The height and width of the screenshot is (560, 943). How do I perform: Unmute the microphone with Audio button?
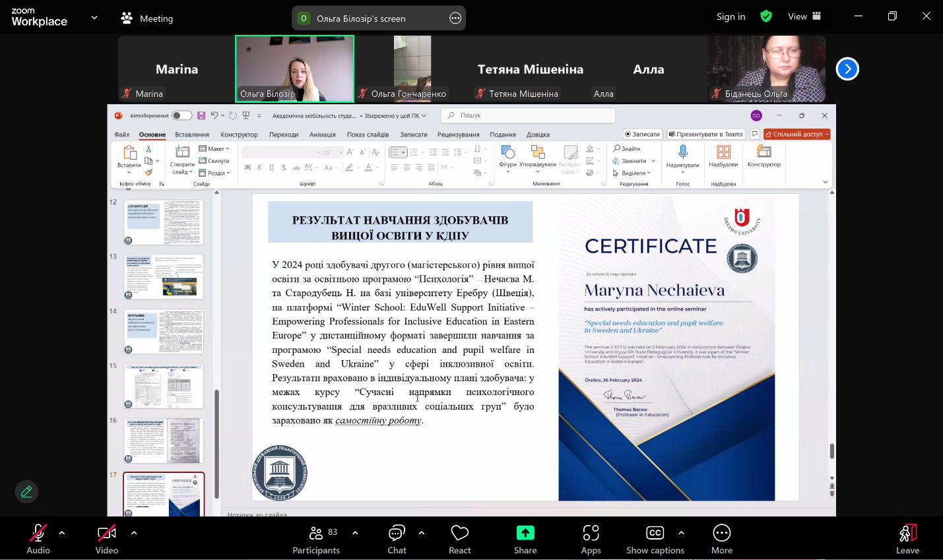38,538
